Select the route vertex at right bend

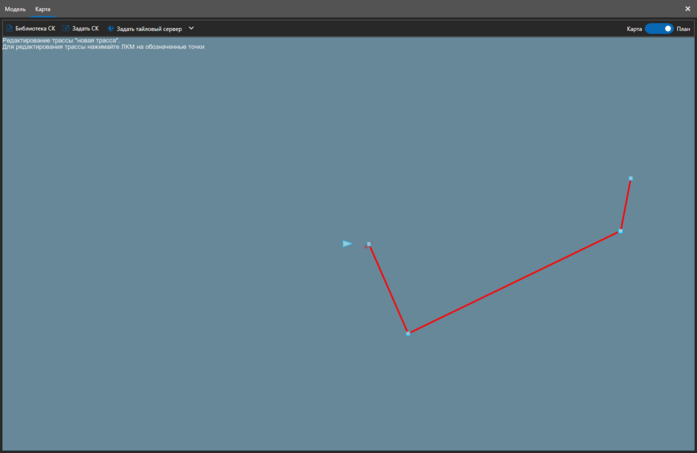(x=620, y=231)
